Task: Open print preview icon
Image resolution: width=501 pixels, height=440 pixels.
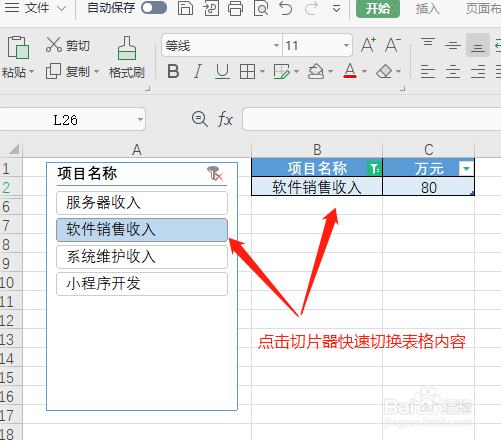Action: (261, 8)
